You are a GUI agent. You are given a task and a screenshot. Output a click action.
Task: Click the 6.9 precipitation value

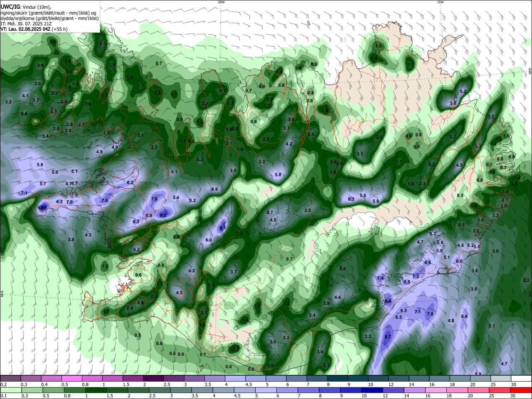coord(149,215)
